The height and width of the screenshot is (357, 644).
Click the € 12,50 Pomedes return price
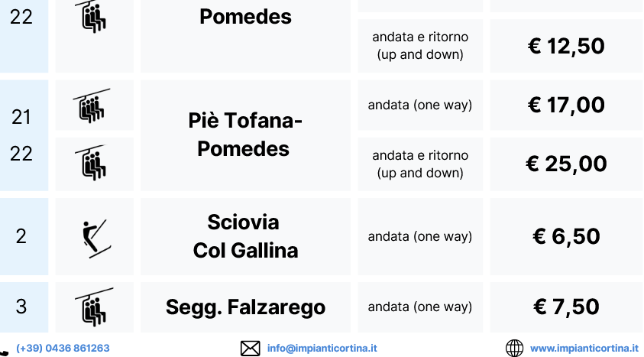(x=566, y=46)
